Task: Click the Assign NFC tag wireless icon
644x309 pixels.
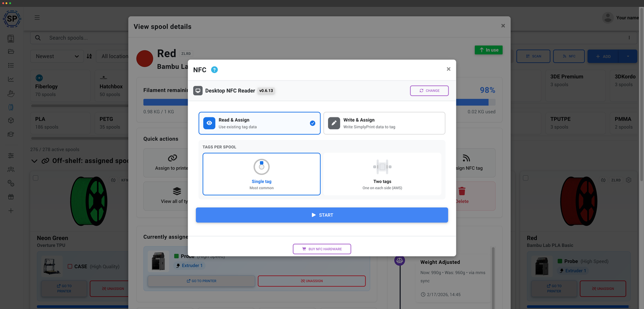Action: click(x=466, y=158)
